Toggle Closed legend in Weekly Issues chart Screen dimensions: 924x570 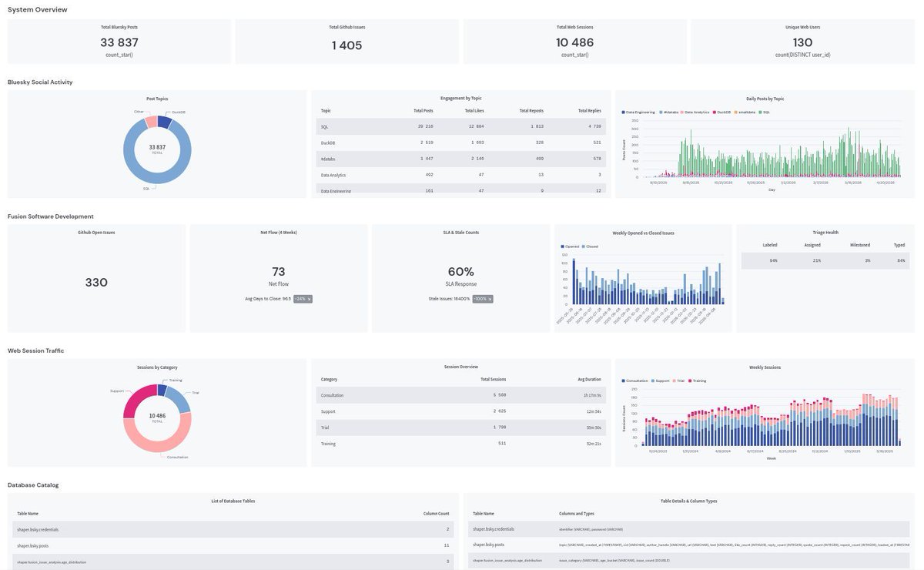click(x=590, y=246)
